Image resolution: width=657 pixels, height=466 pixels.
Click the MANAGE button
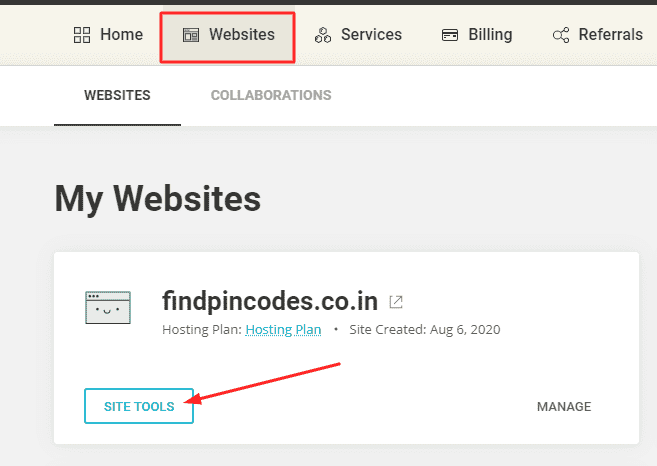click(x=564, y=406)
